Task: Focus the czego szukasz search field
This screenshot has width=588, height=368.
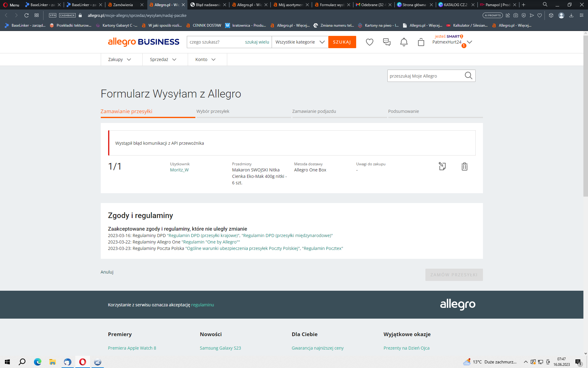Action: pyautogui.click(x=215, y=42)
